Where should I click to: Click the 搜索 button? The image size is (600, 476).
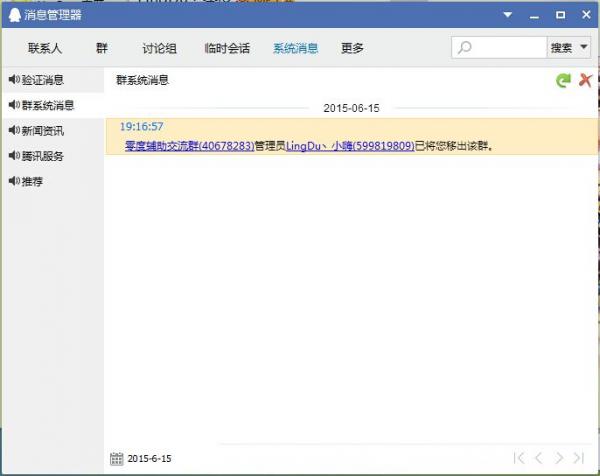click(x=561, y=48)
